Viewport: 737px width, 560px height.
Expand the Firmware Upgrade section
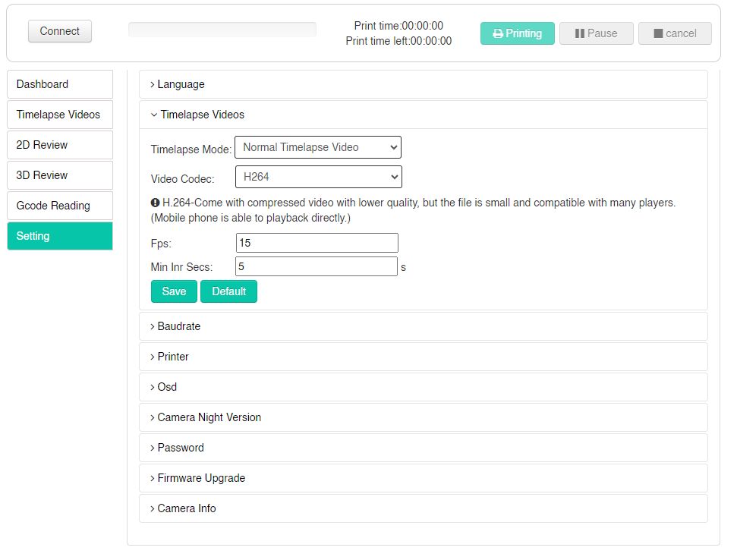click(x=200, y=478)
